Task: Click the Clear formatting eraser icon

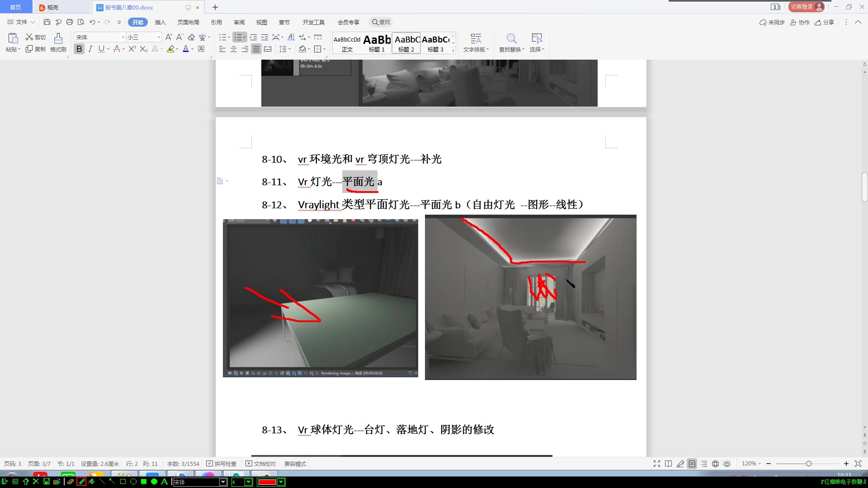Action: [x=191, y=37]
